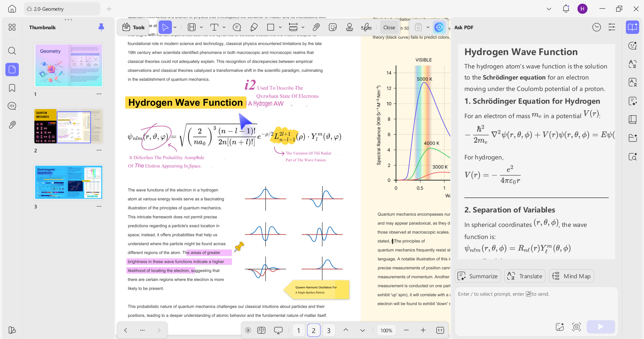The width and height of the screenshot is (644, 339).
Task: Expand the Text tool dropdown arrow
Action: (x=224, y=27)
